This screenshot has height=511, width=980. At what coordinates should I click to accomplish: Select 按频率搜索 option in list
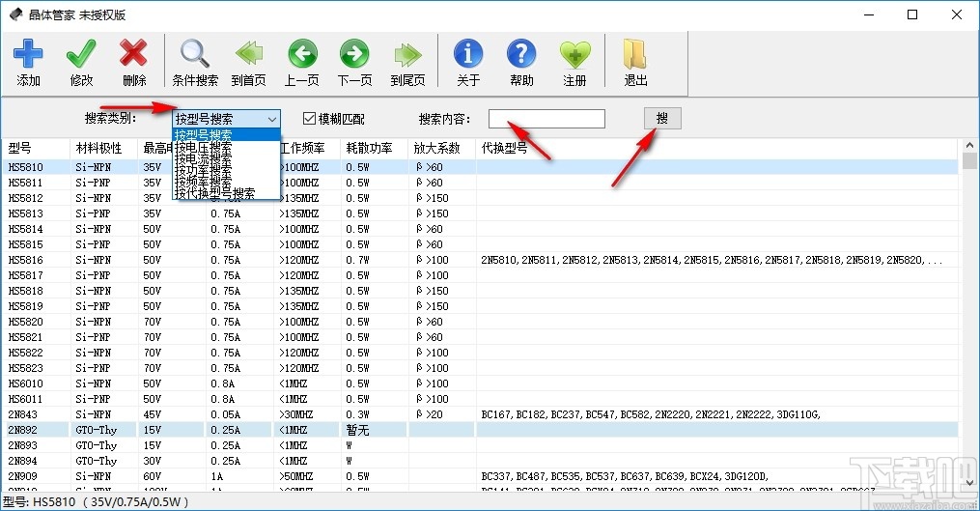(226, 181)
